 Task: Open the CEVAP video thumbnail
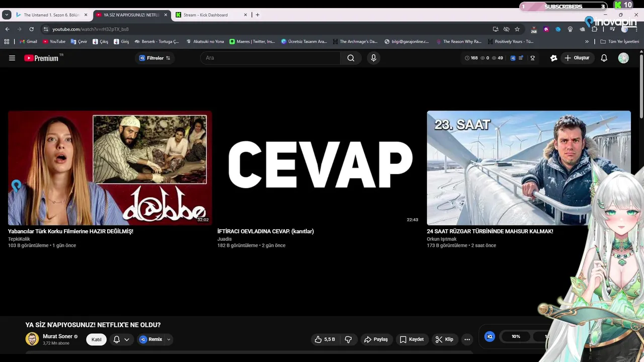point(319,168)
